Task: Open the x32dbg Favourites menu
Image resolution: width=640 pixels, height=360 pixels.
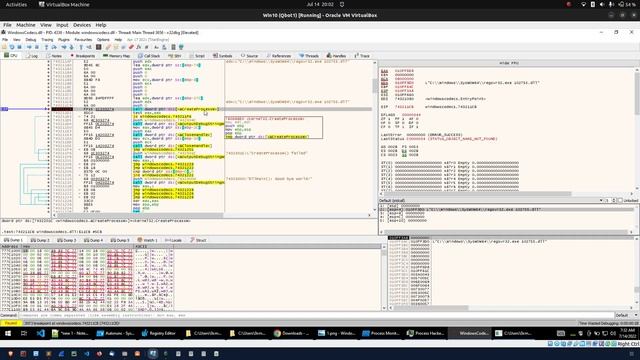Action: click(83, 40)
